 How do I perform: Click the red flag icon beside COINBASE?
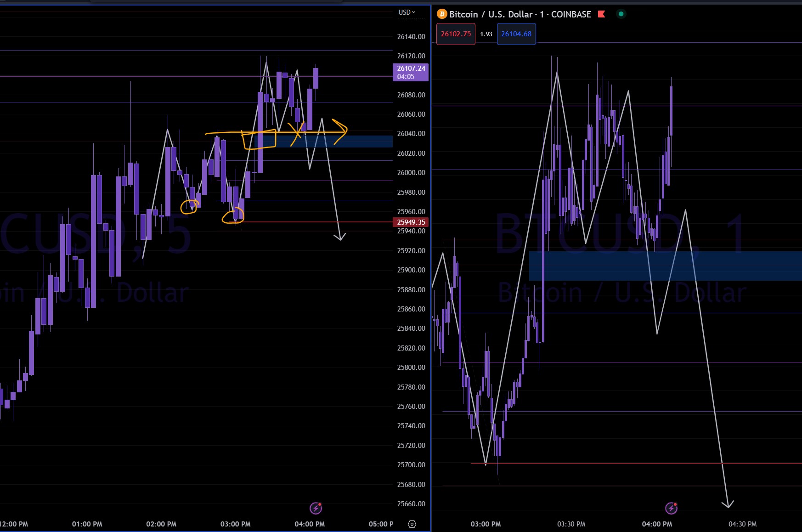[601, 14]
